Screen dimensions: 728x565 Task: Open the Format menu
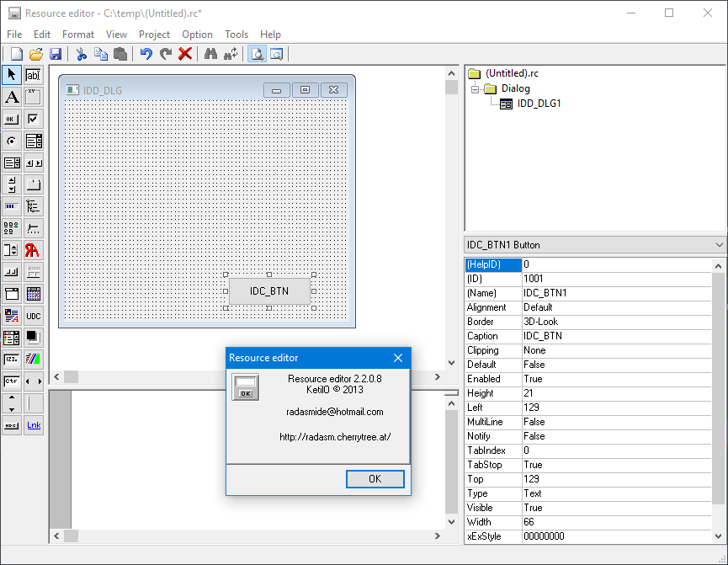point(78,35)
